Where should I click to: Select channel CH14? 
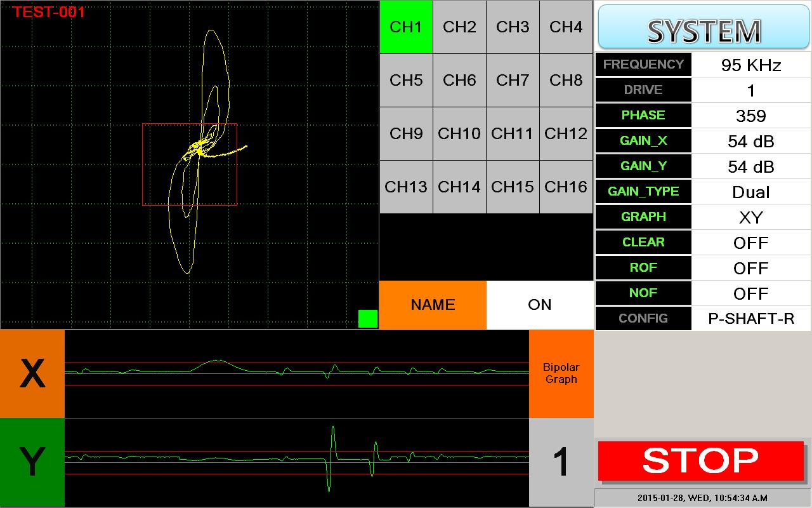pos(459,187)
